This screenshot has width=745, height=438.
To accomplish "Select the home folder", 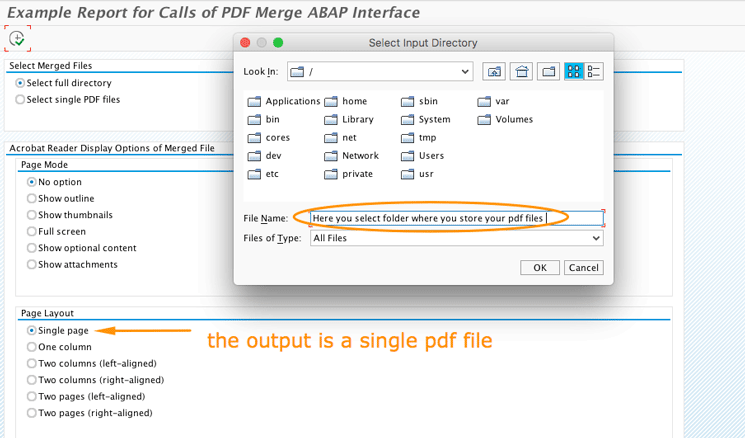I will 345,101.
